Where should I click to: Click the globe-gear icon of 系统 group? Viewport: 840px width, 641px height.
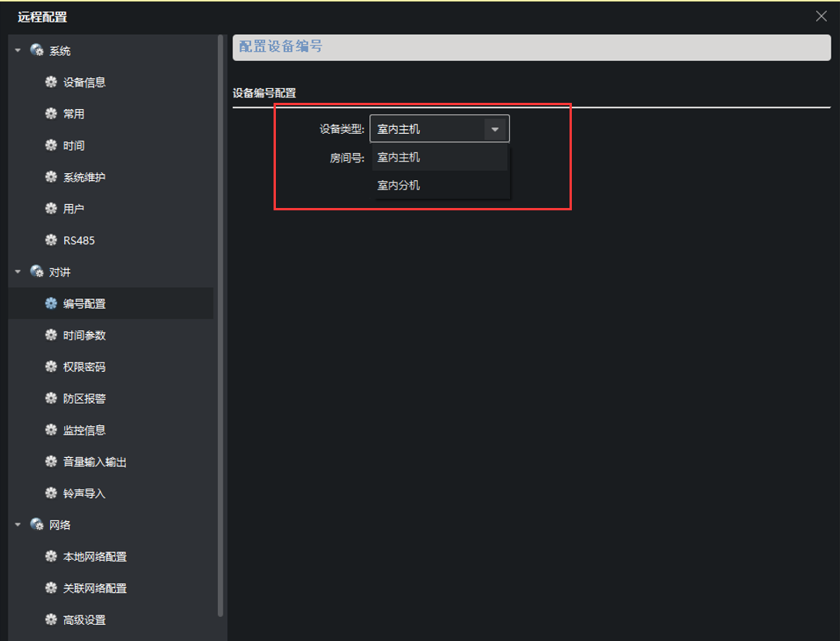[37, 50]
